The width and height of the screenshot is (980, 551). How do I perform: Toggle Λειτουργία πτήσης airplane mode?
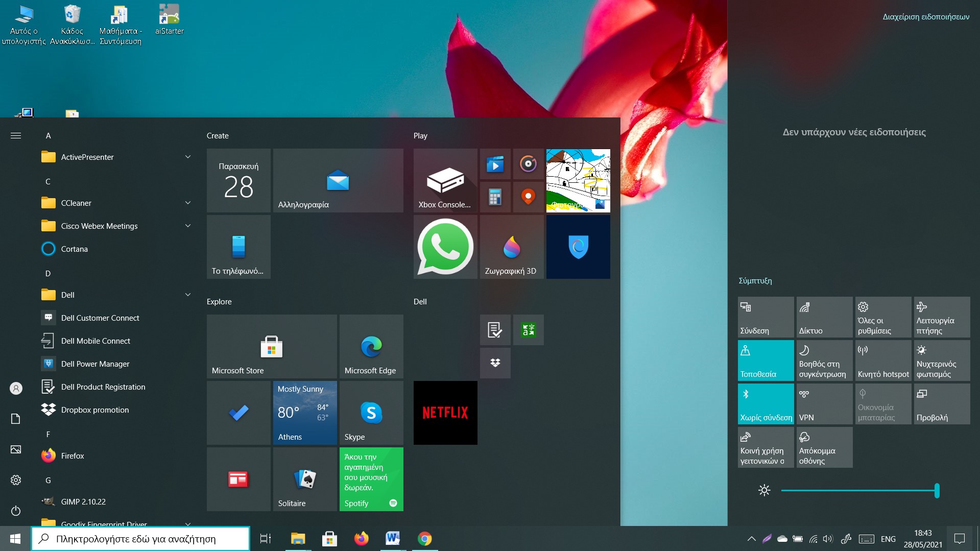point(942,317)
